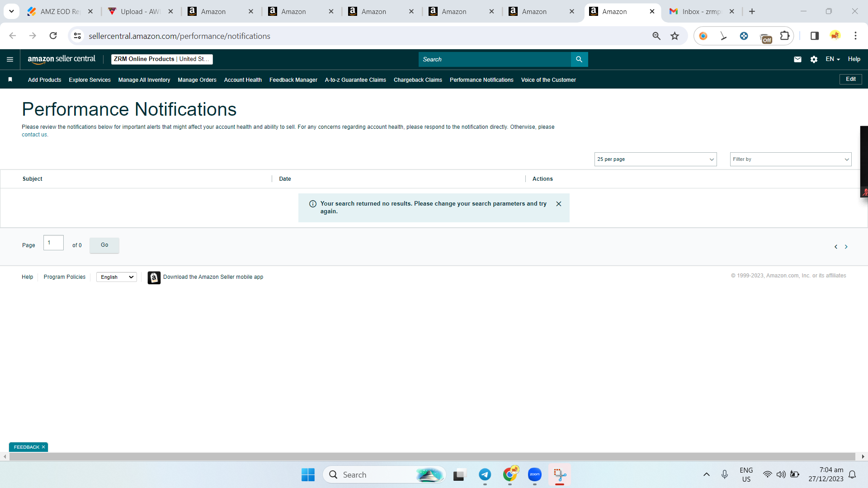868x488 pixels.
Task: Open Explore Services menu item
Action: tap(90, 80)
